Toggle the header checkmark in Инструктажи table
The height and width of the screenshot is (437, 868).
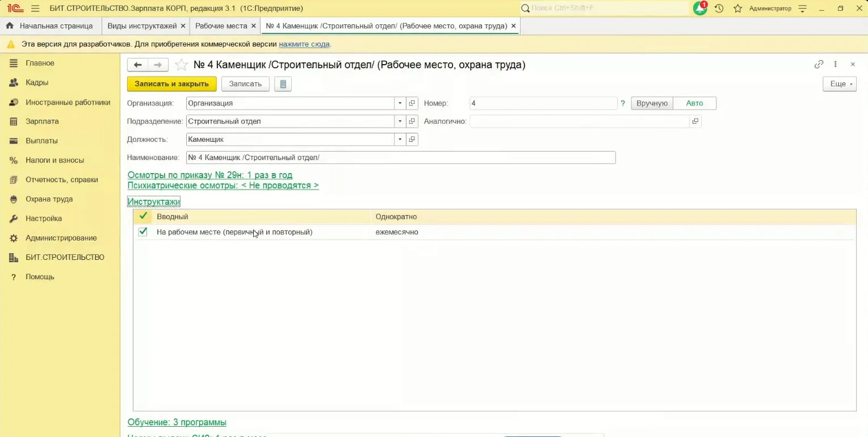142,216
